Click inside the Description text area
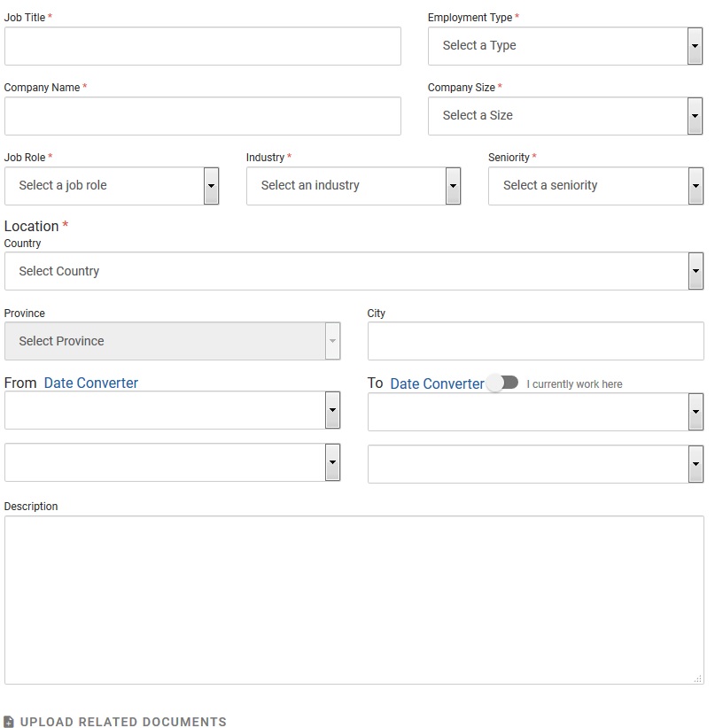Screen dimensions: 715x728 [x=354, y=600]
